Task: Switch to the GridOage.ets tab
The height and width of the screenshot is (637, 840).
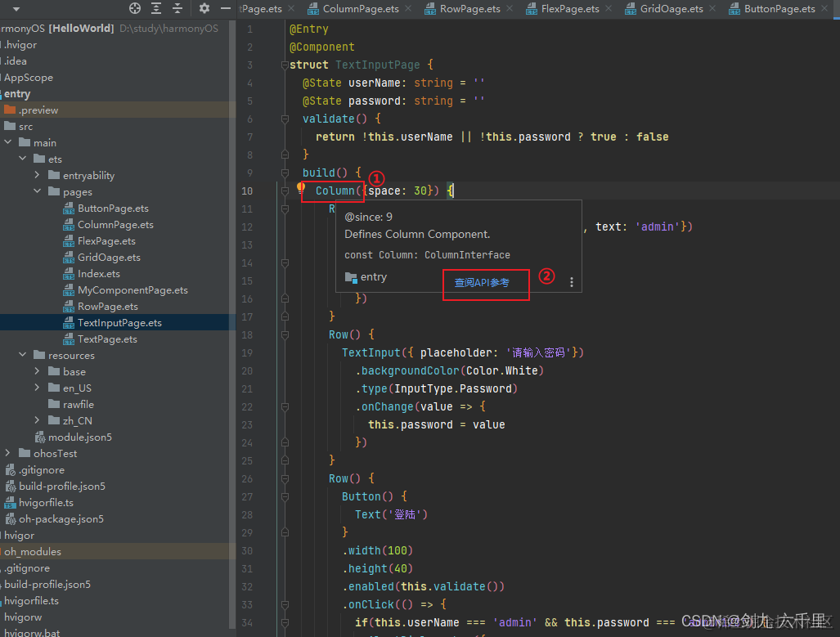Action: [x=672, y=8]
